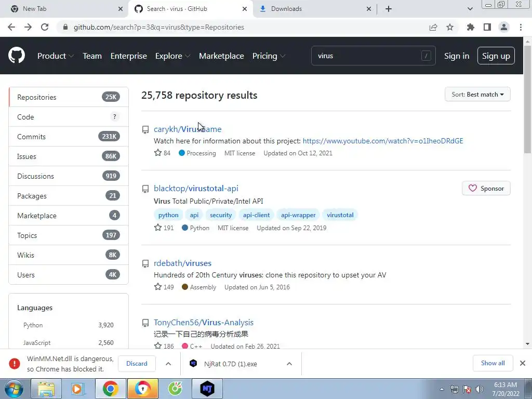Click the Chrome taskbar icon
Screen dimensions: 532x399
[x=110, y=389]
